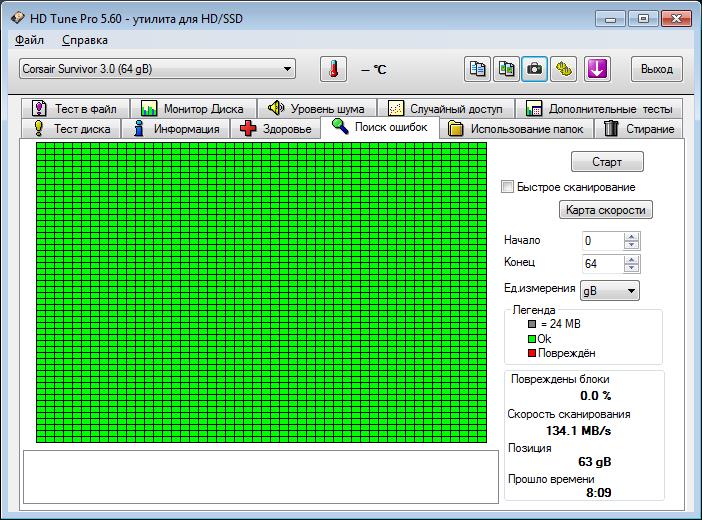This screenshot has width=702, height=520.
Task: Open the Файл menu
Action: point(30,40)
